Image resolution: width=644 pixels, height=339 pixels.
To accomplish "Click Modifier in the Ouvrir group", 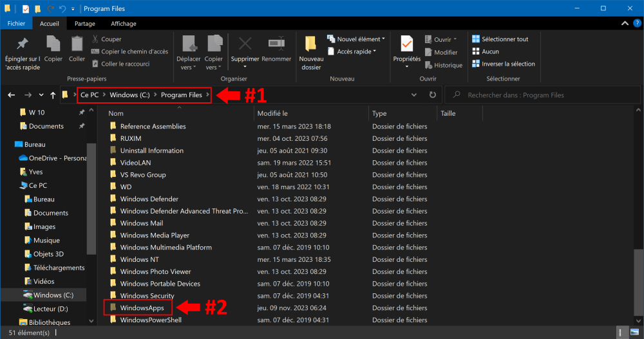I will point(440,52).
